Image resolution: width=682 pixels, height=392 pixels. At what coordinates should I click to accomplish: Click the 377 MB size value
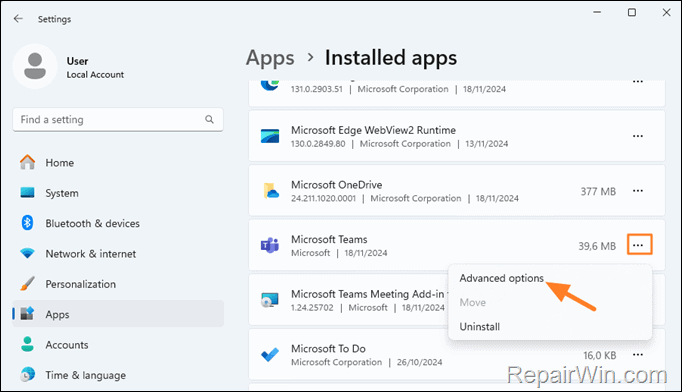click(x=598, y=191)
